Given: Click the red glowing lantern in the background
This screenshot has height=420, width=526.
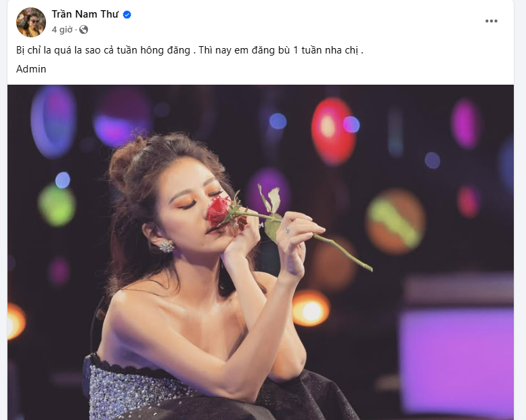Looking at the screenshot, I should (332, 131).
